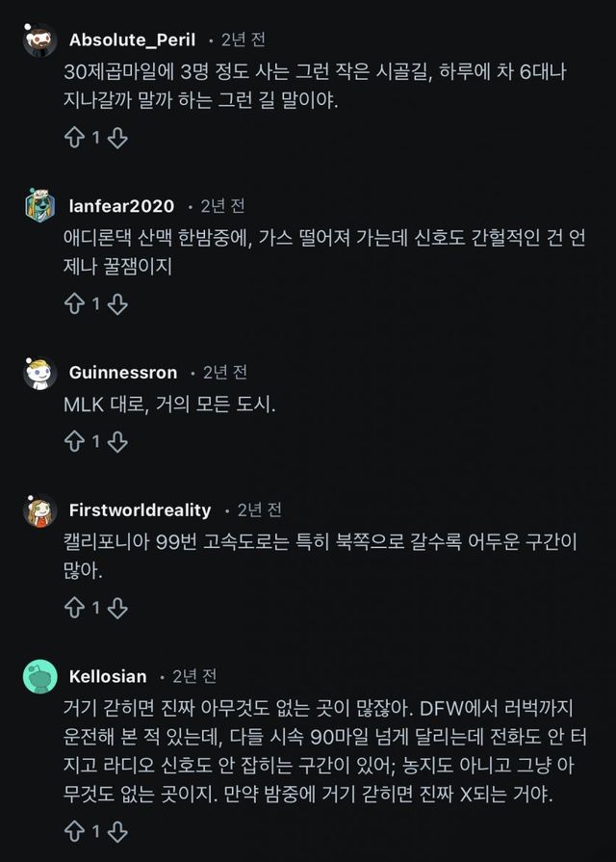Upvote Absolute_Peril's comment

tap(74, 138)
